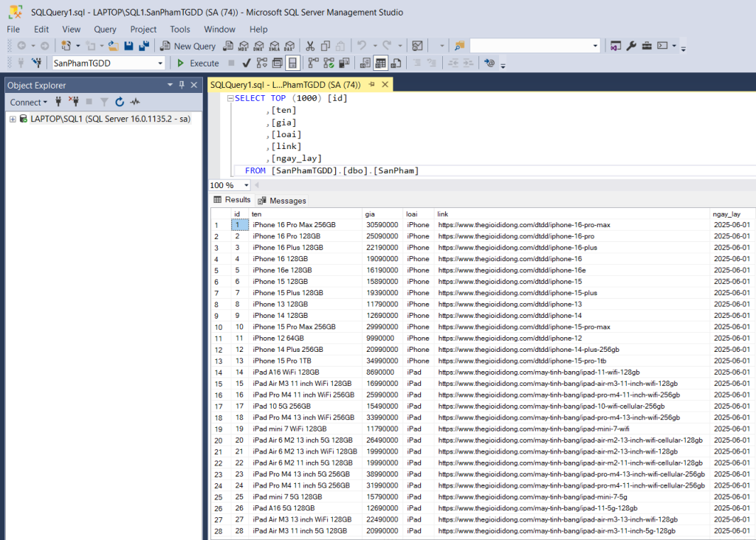Pin the Object Explorer panel

[182, 85]
